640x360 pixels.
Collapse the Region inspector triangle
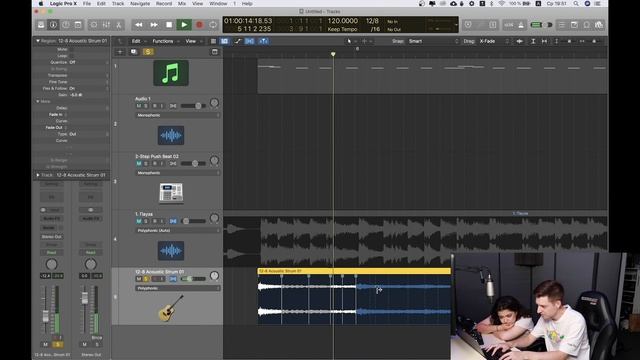tap(38, 41)
